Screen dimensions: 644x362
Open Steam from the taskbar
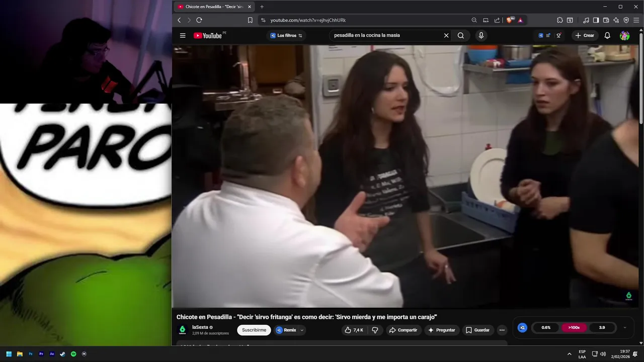[62, 354]
